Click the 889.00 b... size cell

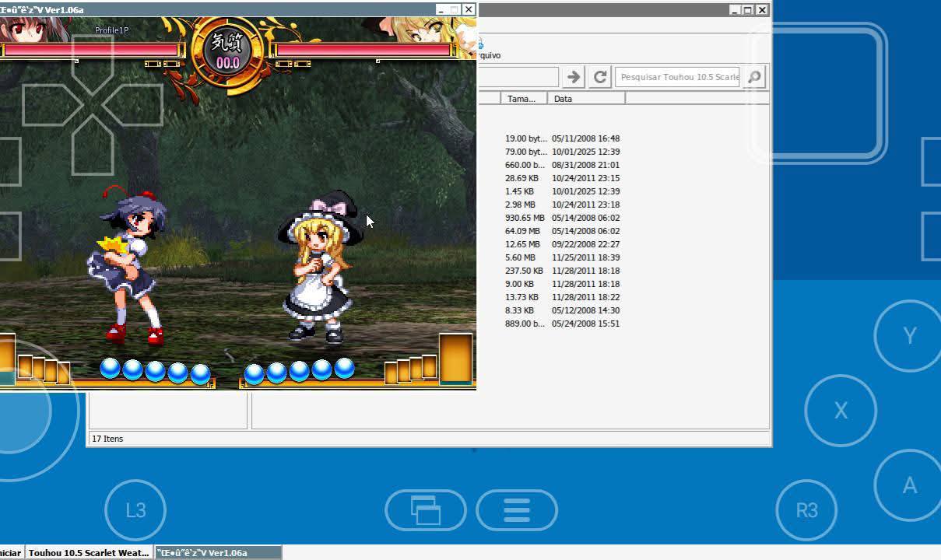[x=525, y=324]
